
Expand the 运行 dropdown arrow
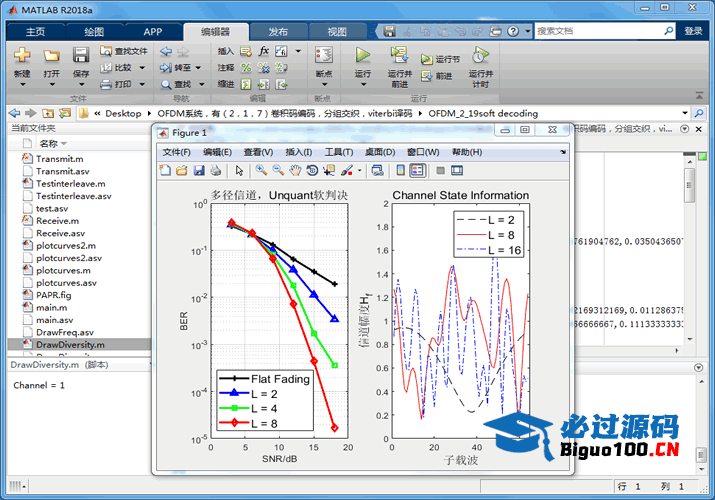click(x=363, y=84)
